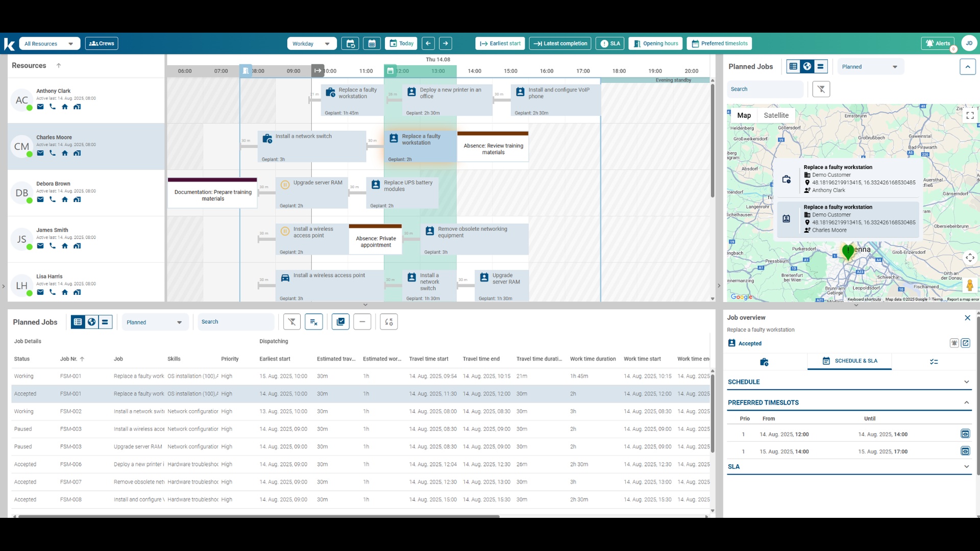Open the All Resources dropdown

coord(50,43)
